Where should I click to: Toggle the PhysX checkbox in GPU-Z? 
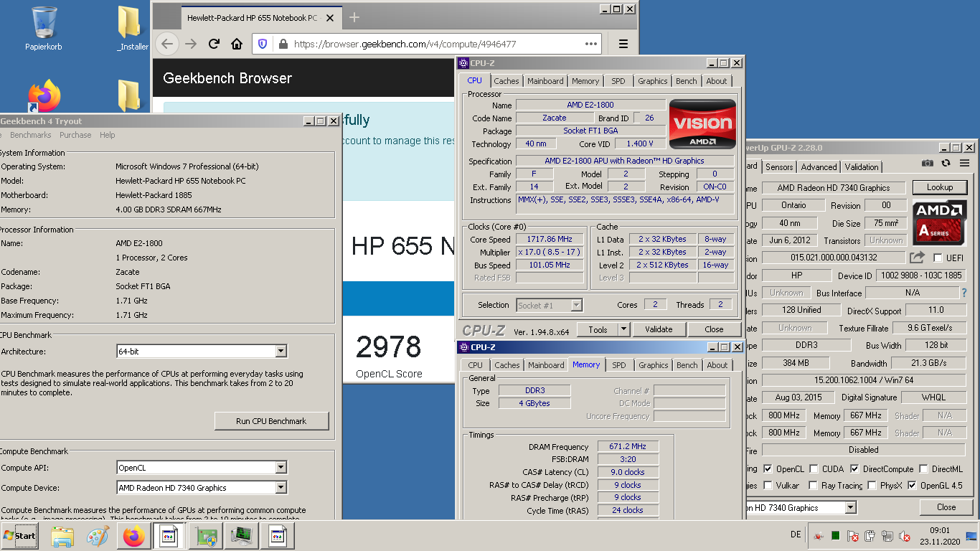pos(872,486)
